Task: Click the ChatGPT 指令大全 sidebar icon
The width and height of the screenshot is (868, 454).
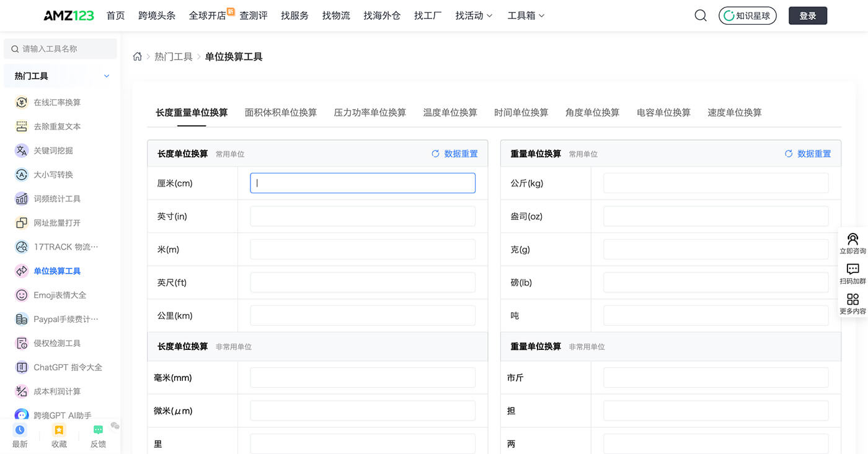Action: [x=22, y=367]
